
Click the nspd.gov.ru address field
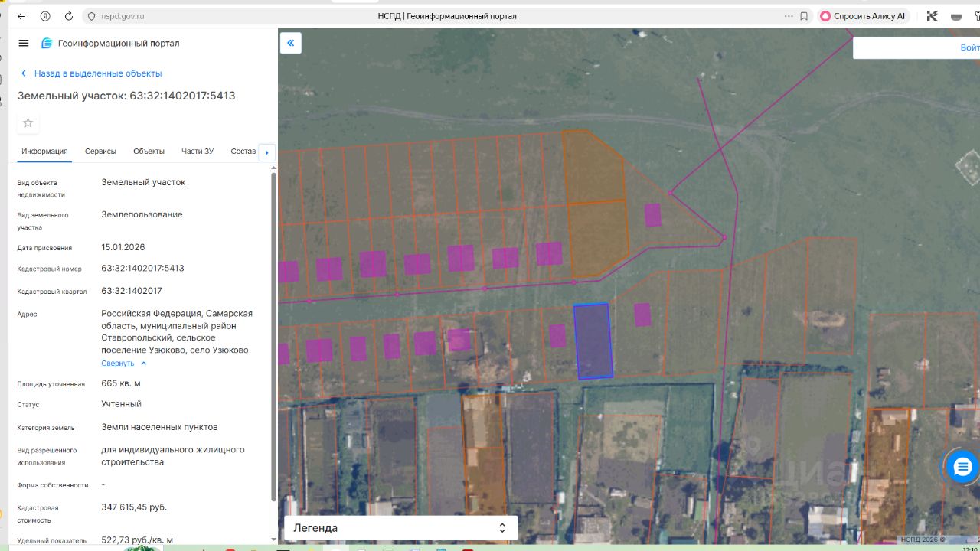[x=122, y=16]
